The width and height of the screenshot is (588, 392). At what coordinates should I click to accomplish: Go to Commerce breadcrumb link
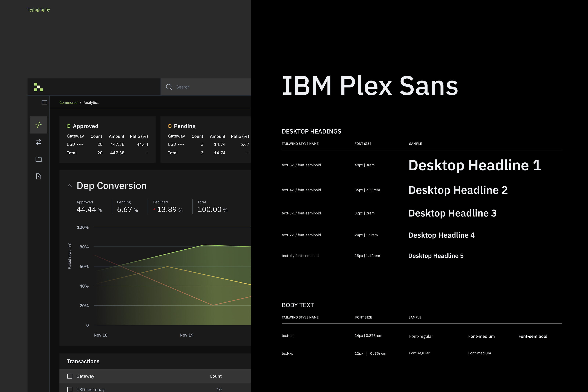(68, 103)
